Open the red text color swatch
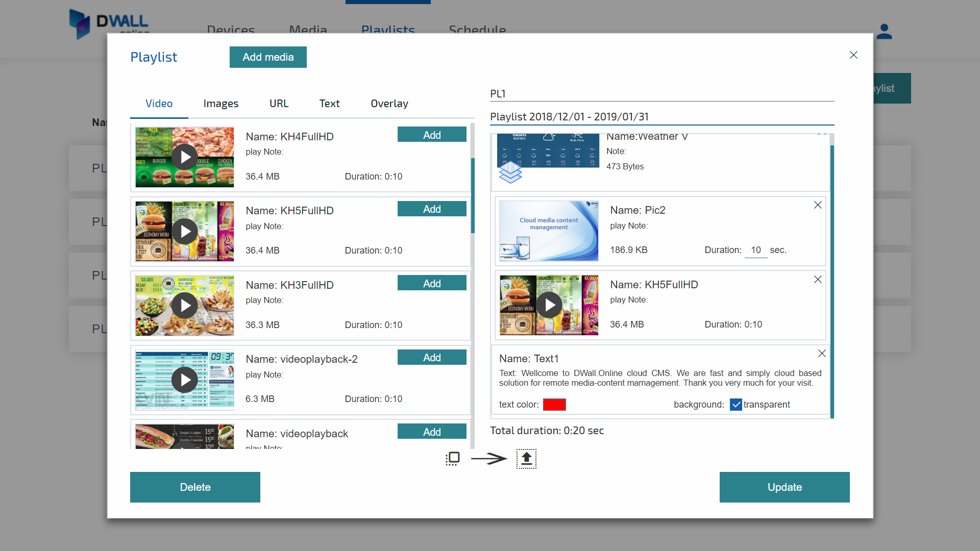 [554, 405]
